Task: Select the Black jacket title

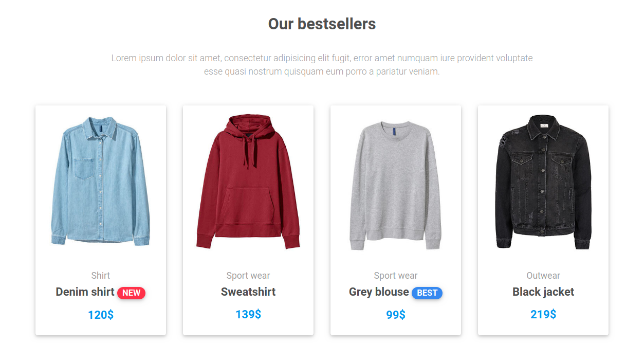Action: [x=543, y=292]
